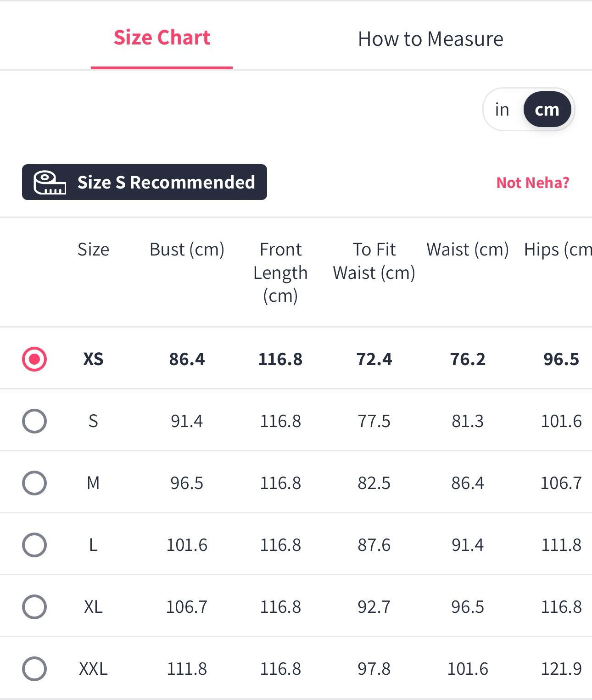
Task: Open the Size Chart tab
Action: tap(162, 38)
